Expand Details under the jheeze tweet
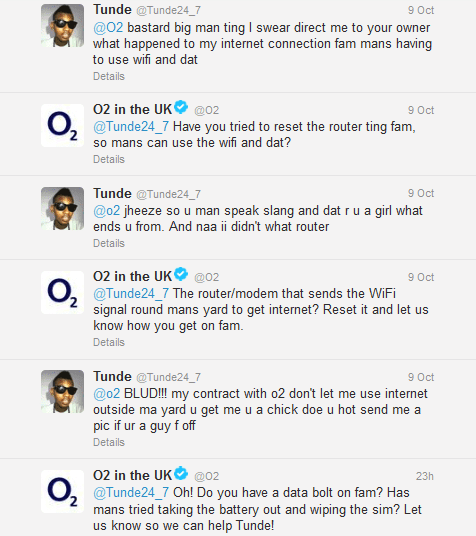This screenshot has height=536, width=476. pyautogui.click(x=109, y=243)
